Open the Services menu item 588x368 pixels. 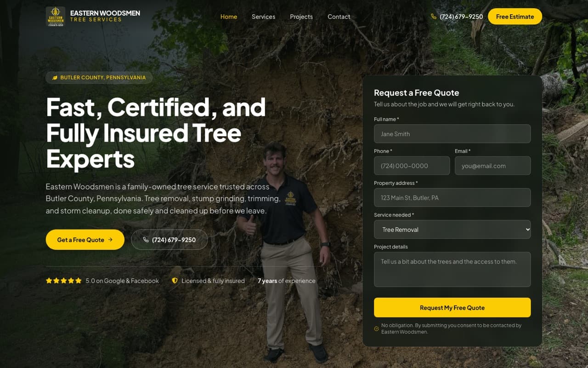coord(264,17)
